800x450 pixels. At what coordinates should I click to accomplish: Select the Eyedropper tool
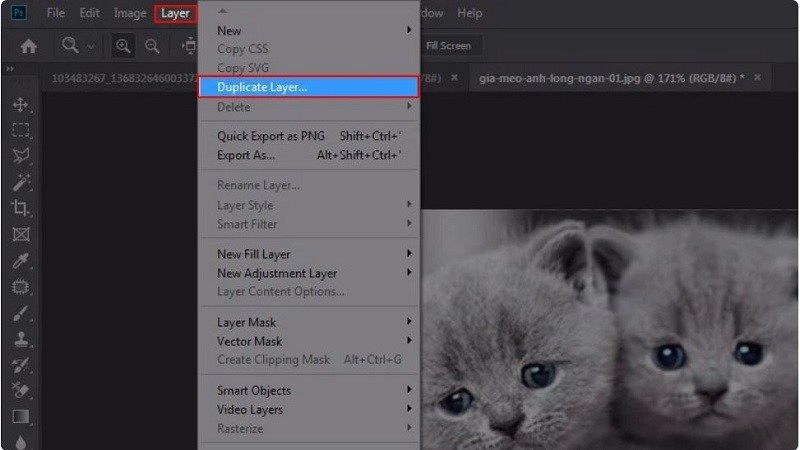(21, 261)
